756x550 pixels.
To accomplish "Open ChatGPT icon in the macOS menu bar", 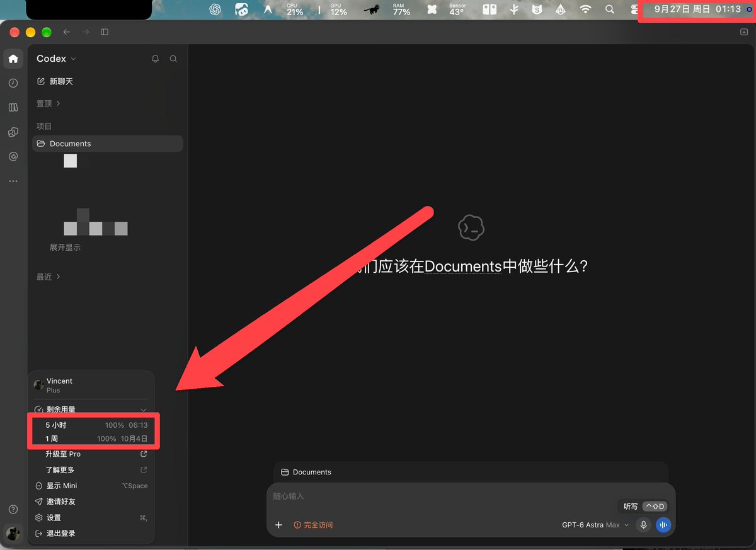I will click(215, 9).
